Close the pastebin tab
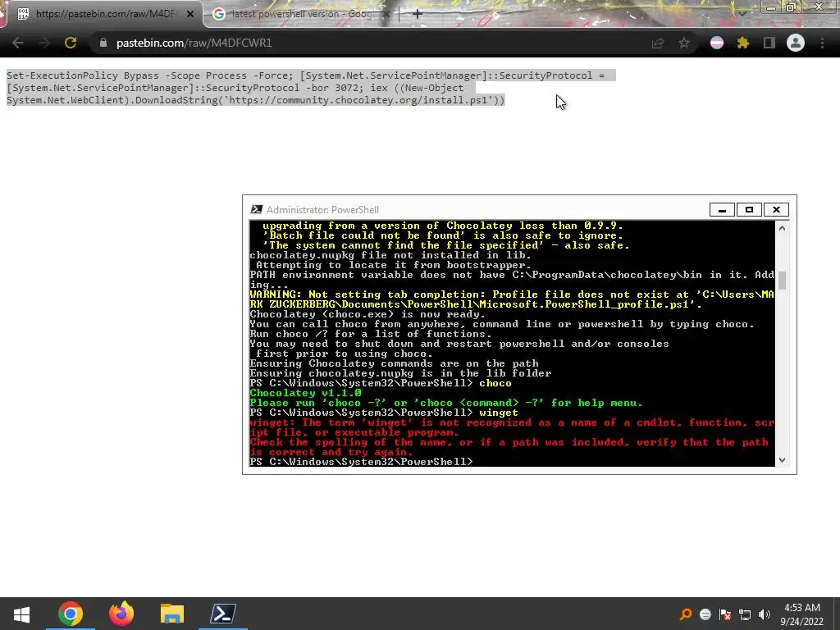Viewport: 840px width, 630px height. point(190,14)
